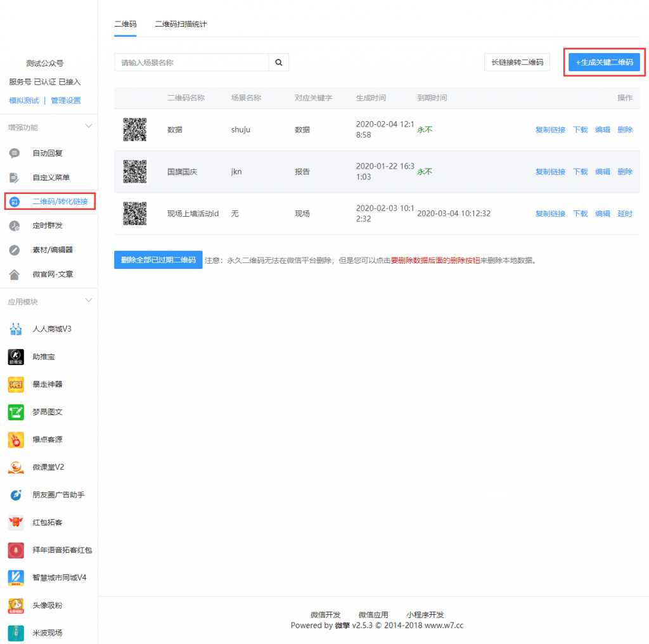Delete the 国旗国庆 QR code row

coord(625,171)
